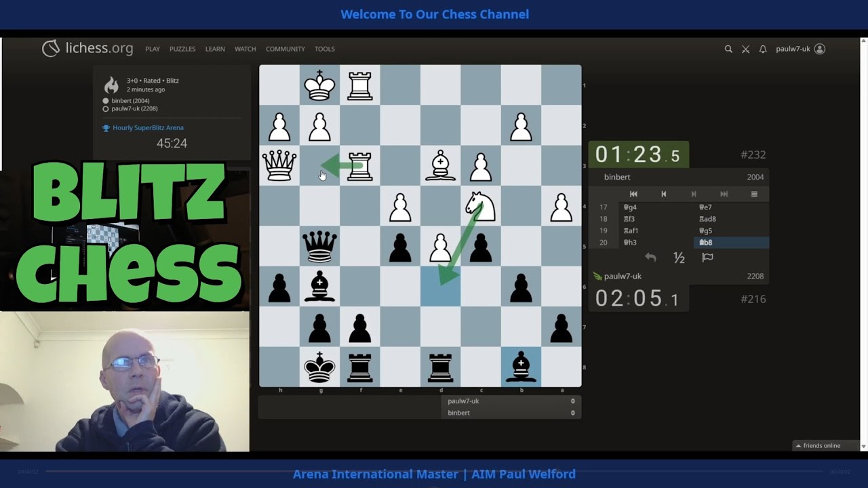Screen dimensions: 868x488
Task: Open the COMMUNITY menu
Action: (285, 49)
